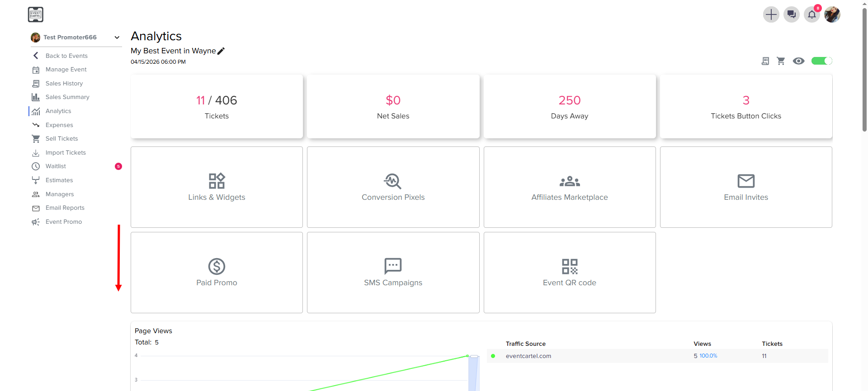Click the Analytics chart icon in sidebar

click(36, 111)
